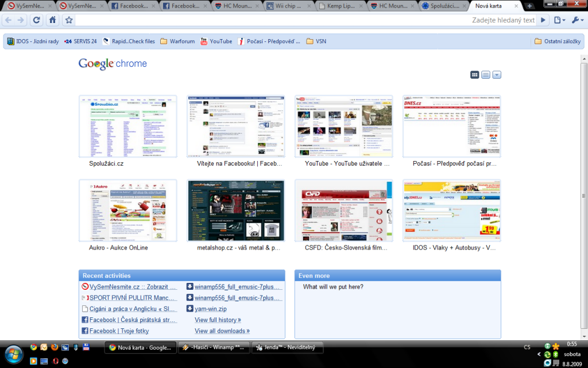
Task: Switch to the Spolužáci tab
Action: 444,6
